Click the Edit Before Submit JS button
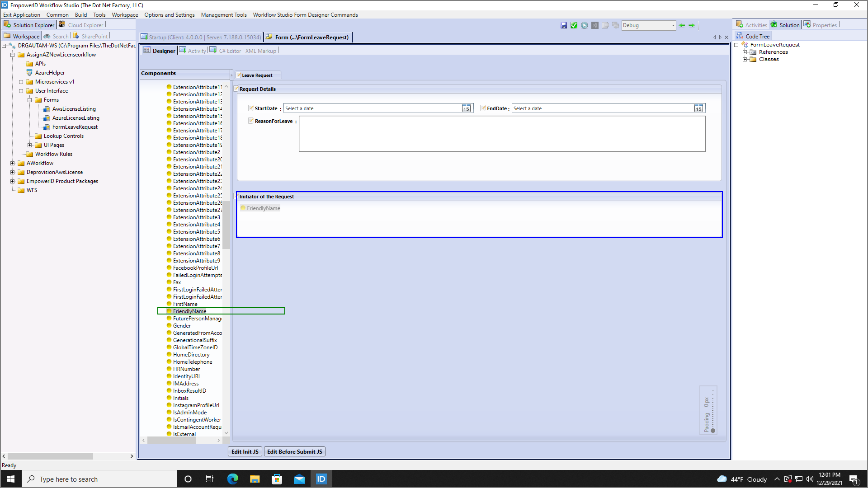Image resolution: width=868 pixels, height=488 pixels. (x=294, y=451)
